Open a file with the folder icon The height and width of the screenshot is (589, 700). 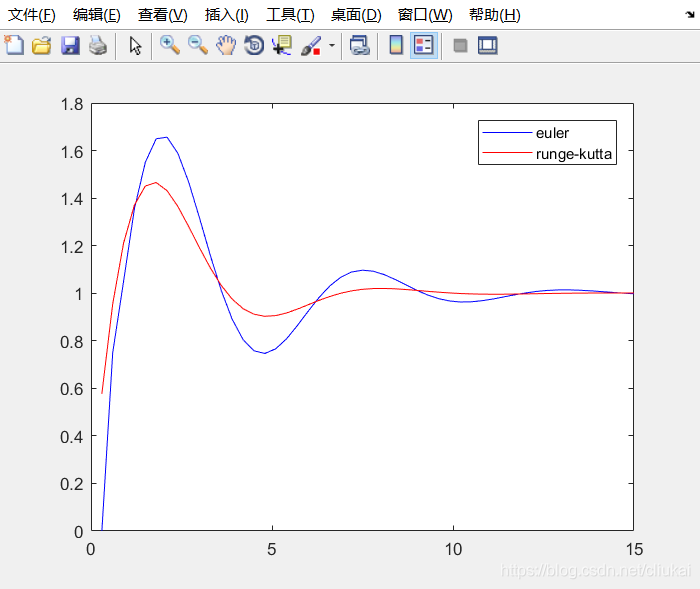pyautogui.click(x=42, y=46)
